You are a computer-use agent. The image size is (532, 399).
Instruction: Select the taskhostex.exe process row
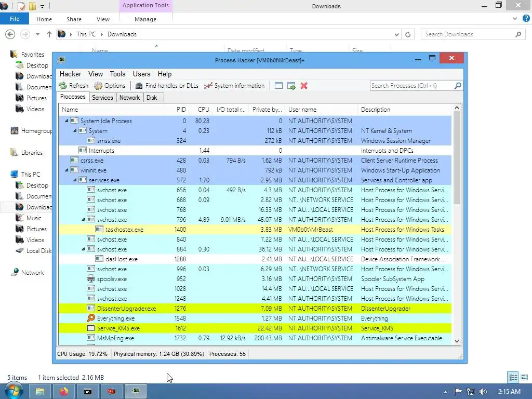point(255,229)
